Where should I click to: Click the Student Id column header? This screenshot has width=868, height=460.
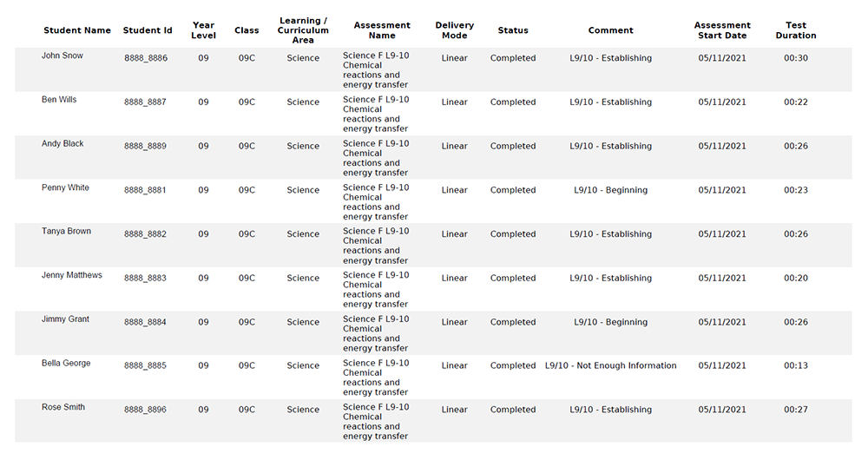click(x=148, y=30)
